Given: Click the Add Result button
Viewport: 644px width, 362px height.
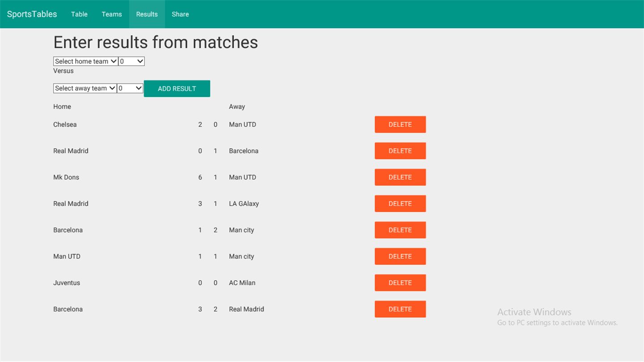Looking at the screenshot, I should (x=177, y=88).
